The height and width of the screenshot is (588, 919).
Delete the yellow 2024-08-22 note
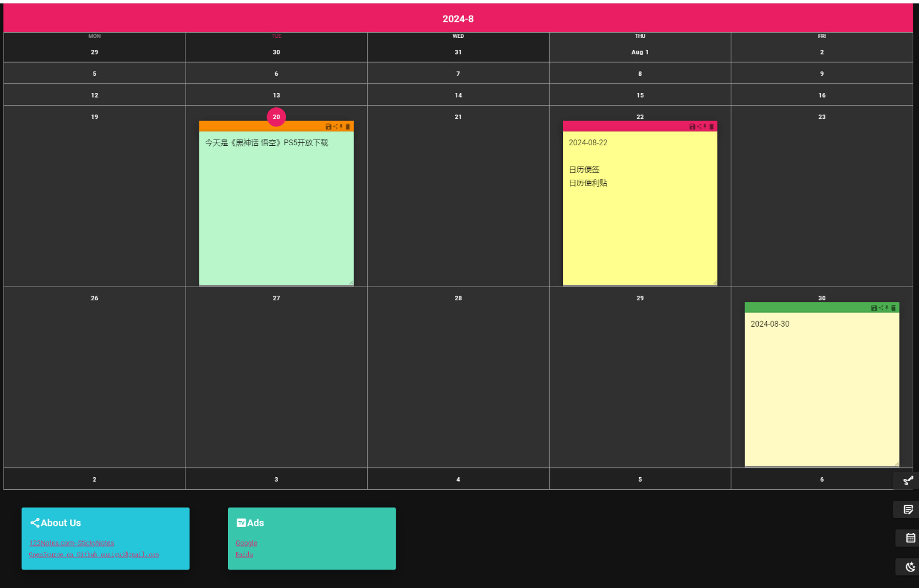(x=711, y=126)
